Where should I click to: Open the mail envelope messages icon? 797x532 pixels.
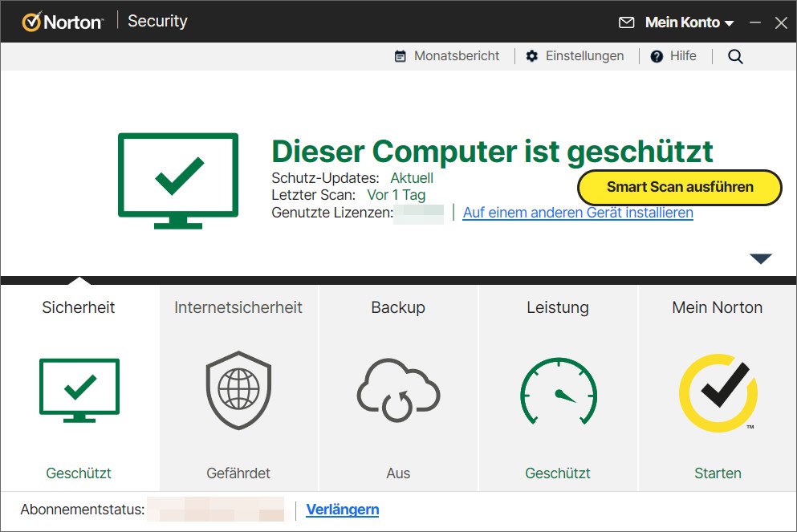[626, 22]
